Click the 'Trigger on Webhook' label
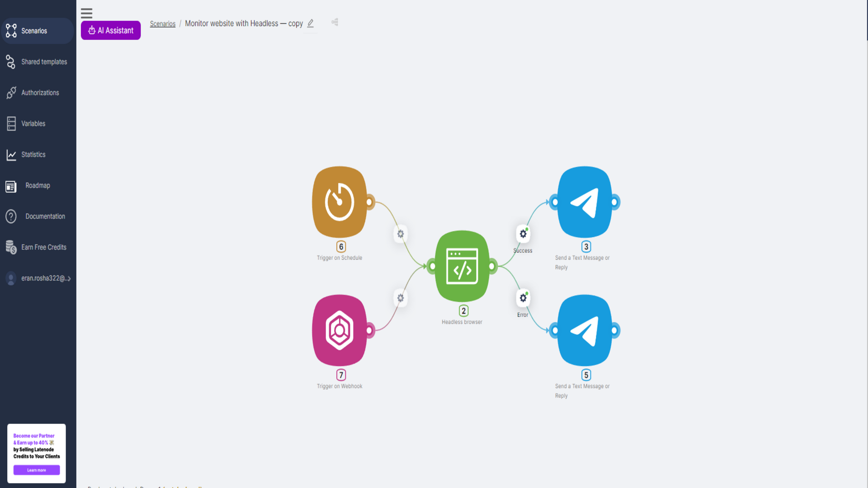This screenshot has height=488, width=868. click(340, 386)
